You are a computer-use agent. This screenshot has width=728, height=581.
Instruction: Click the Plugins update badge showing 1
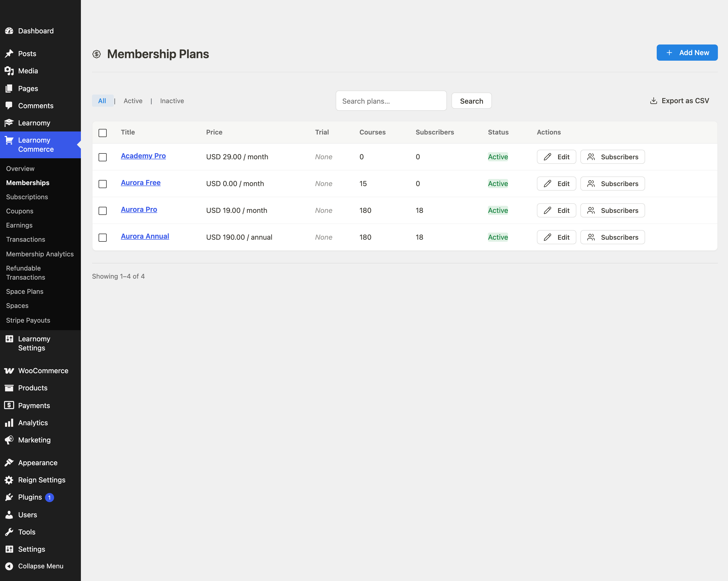pos(49,498)
